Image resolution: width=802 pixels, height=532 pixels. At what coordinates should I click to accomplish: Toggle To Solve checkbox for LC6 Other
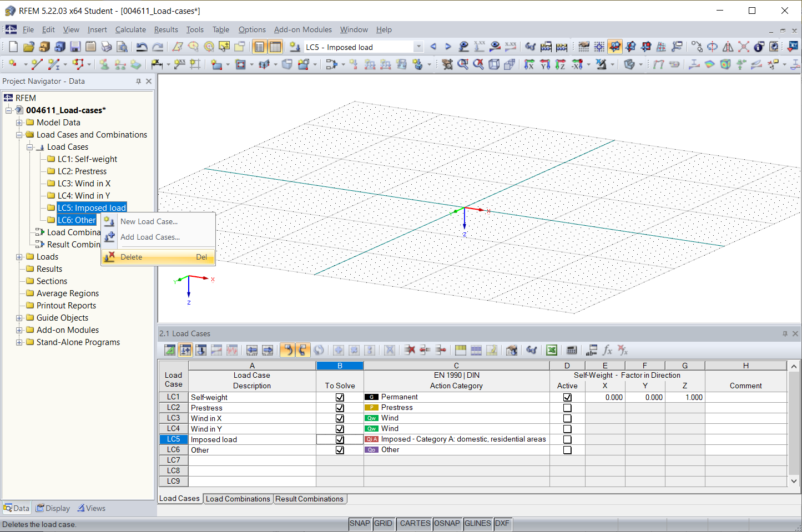pos(340,450)
